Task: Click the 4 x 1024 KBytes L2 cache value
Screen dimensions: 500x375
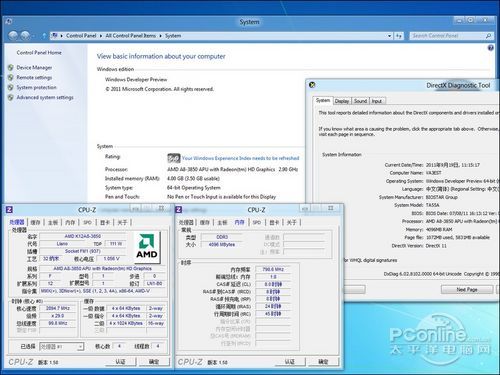Action: click(126, 323)
